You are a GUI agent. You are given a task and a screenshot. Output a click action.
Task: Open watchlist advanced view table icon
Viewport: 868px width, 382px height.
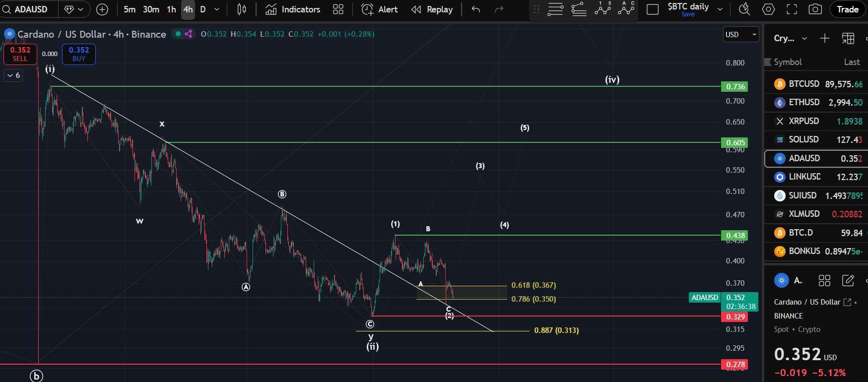(x=848, y=38)
